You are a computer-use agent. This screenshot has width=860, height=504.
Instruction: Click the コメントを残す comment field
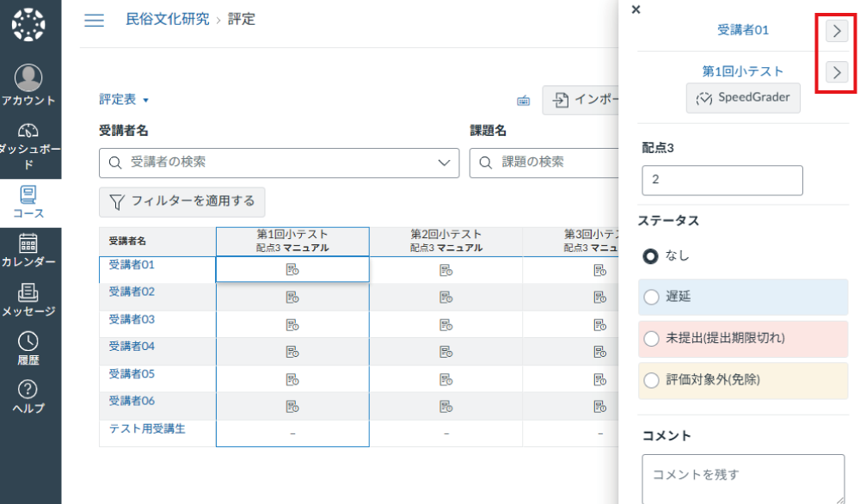click(742, 476)
